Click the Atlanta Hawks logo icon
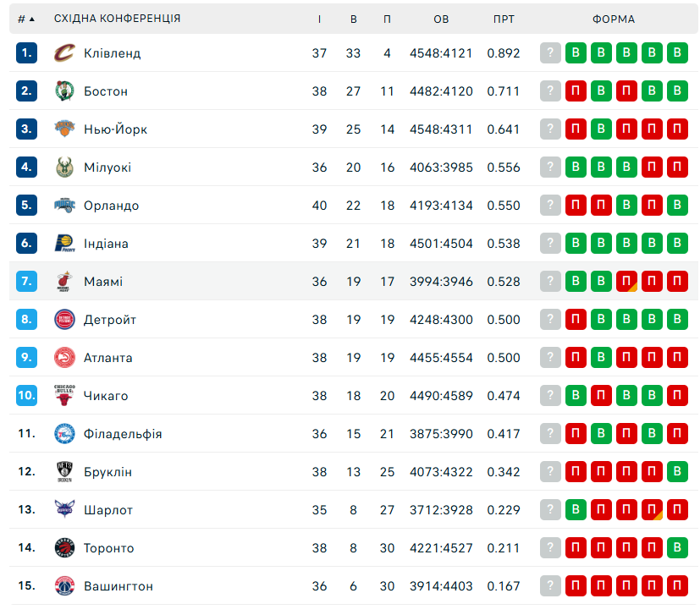 coord(64,358)
